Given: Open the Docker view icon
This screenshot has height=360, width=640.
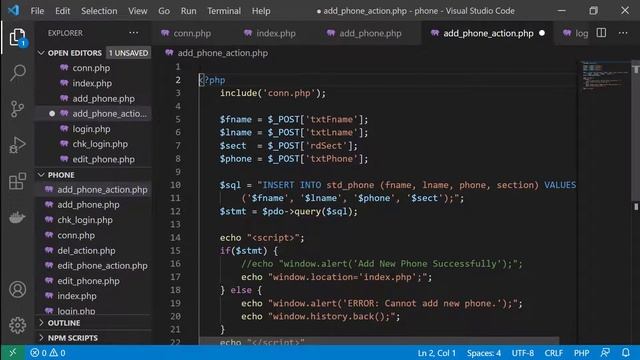Looking at the screenshot, I should [17, 217].
